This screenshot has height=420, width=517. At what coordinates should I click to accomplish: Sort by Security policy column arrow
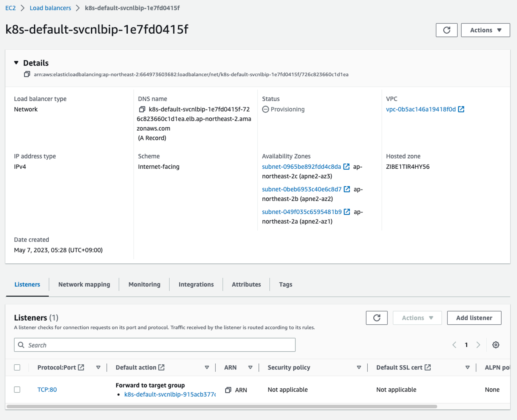[x=359, y=367]
